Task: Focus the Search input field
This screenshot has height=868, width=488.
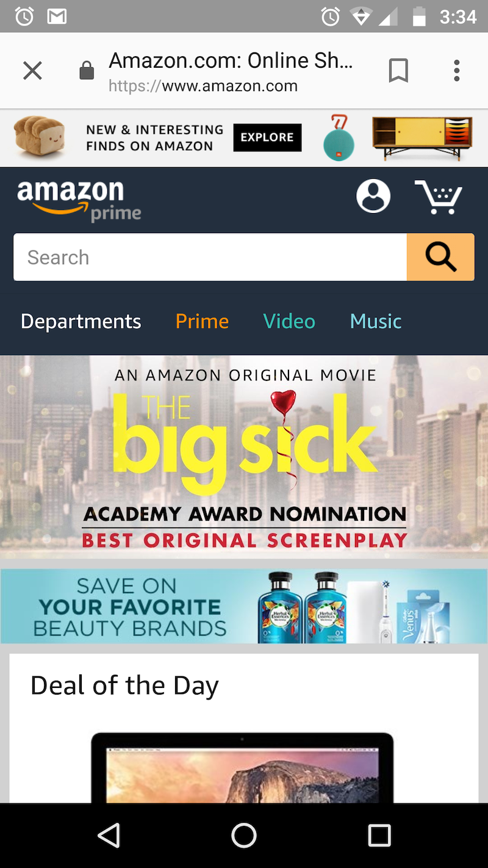Action: (x=210, y=257)
